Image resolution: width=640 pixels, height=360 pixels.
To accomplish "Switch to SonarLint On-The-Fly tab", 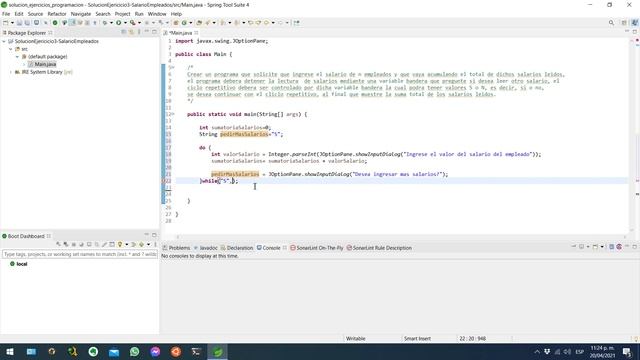I will [x=316, y=248].
